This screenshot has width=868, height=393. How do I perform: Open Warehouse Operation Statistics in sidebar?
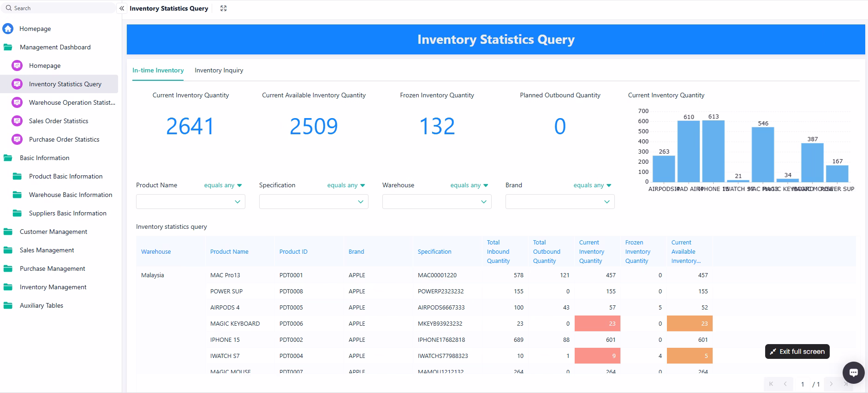[72, 102]
